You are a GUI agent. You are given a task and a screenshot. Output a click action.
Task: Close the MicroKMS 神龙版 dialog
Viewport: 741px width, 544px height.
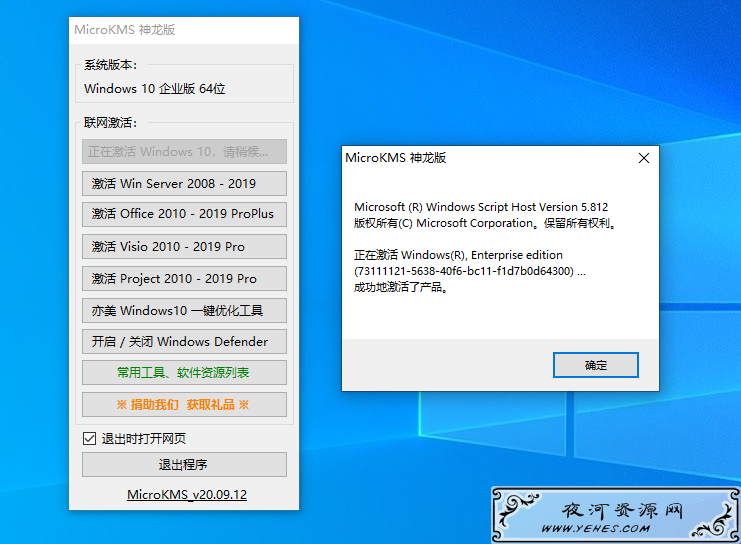tap(644, 158)
